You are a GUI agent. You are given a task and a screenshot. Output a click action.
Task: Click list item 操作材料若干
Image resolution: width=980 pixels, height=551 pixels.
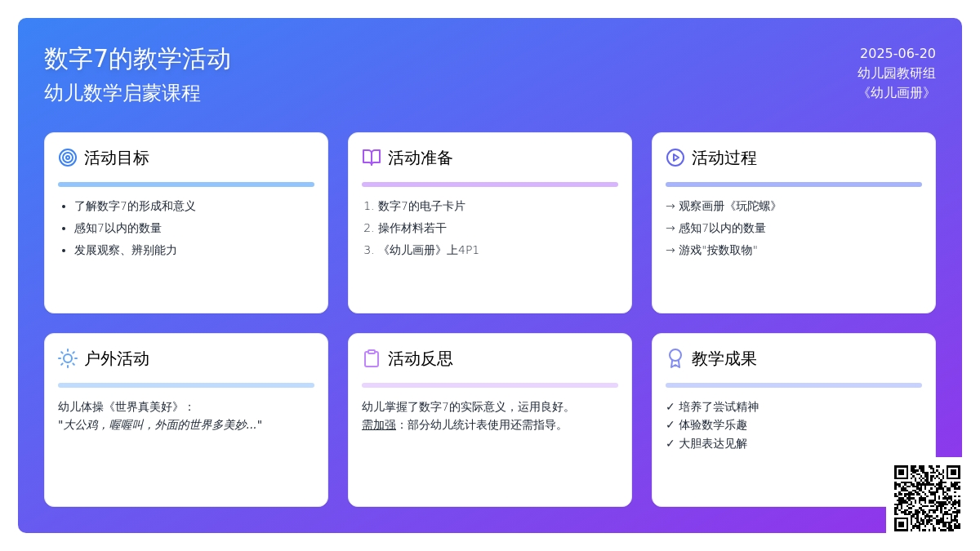click(412, 229)
